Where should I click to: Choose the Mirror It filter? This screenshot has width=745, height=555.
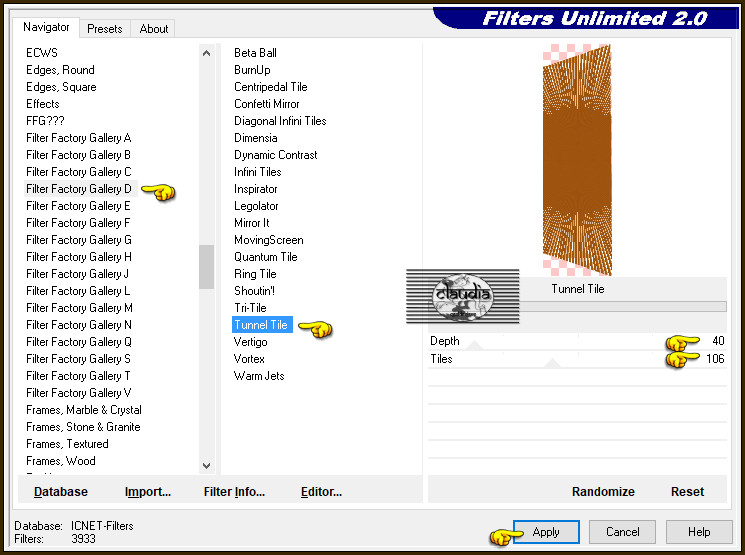[252, 223]
